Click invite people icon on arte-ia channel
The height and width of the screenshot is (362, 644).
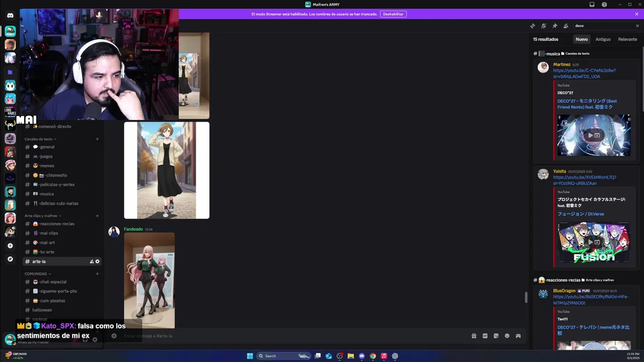pos(92,261)
